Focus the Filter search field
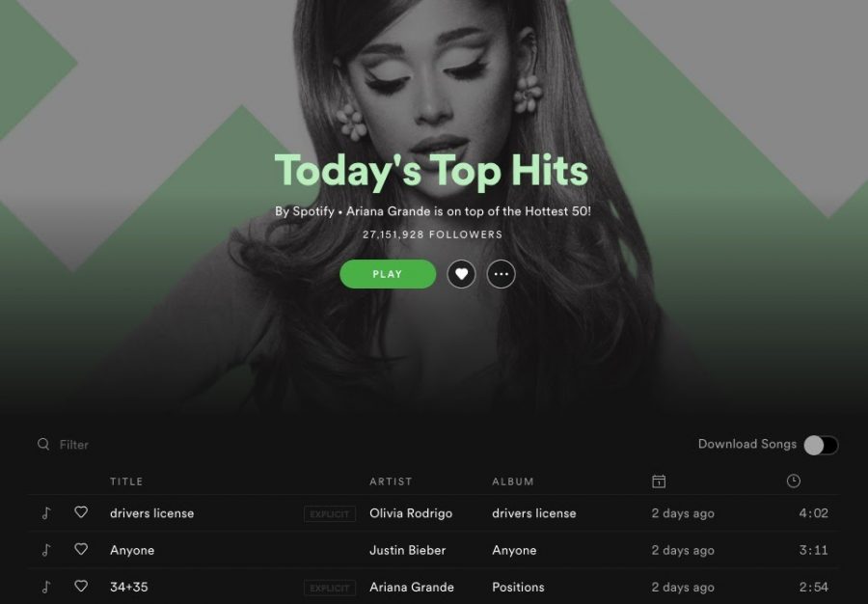 pos(74,445)
